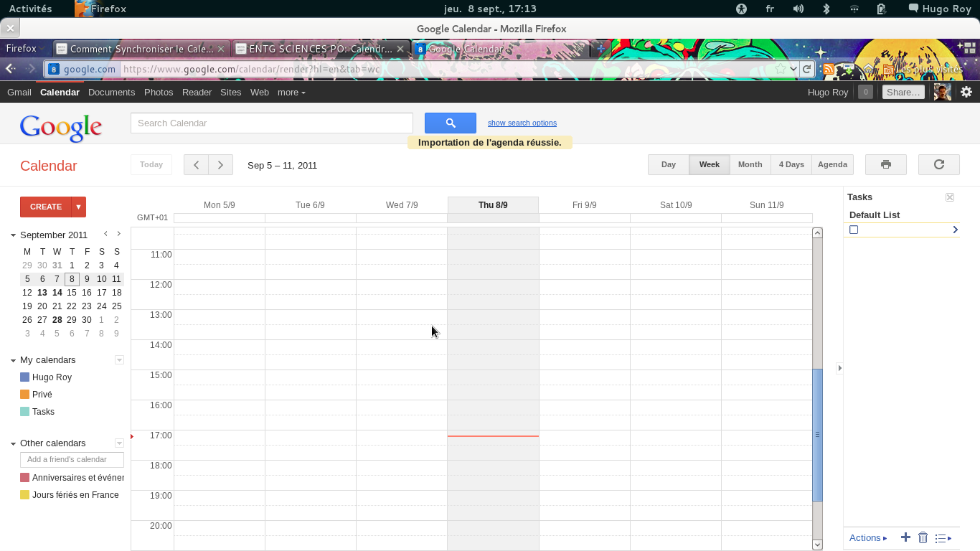The width and height of the screenshot is (980, 551).
Task: Open accessibility menu in top bar
Action: tap(741, 9)
